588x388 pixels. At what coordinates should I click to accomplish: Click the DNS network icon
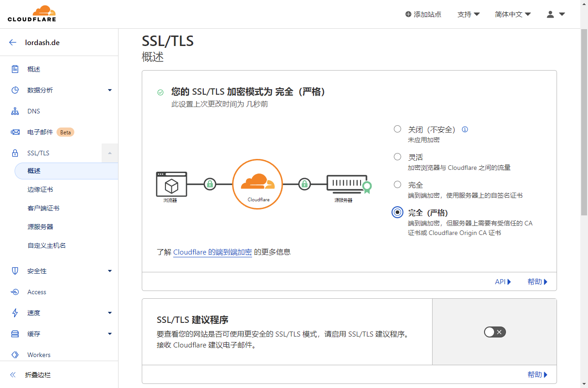(15, 111)
